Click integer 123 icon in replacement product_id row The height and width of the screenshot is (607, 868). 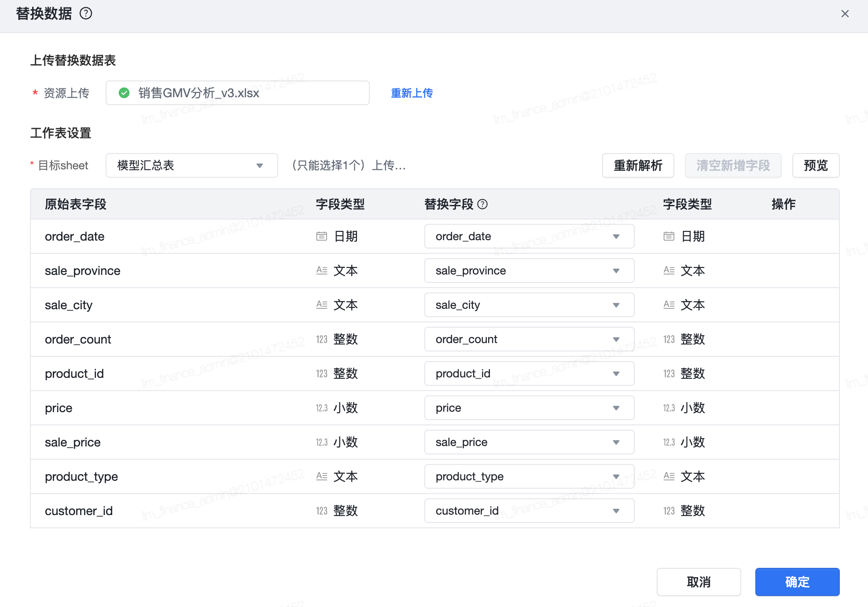pos(669,373)
